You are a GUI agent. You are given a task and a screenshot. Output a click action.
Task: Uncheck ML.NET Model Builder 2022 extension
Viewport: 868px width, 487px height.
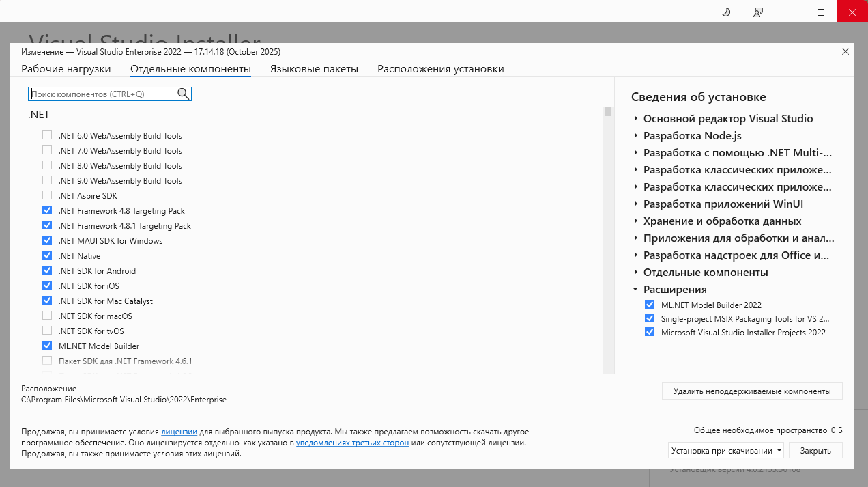(x=650, y=305)
